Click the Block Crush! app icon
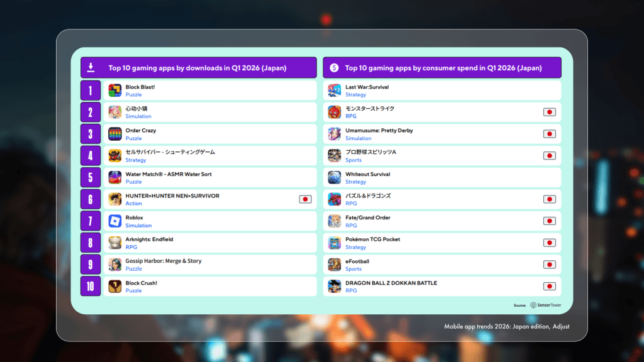644x362 pixels. [115, 286]
